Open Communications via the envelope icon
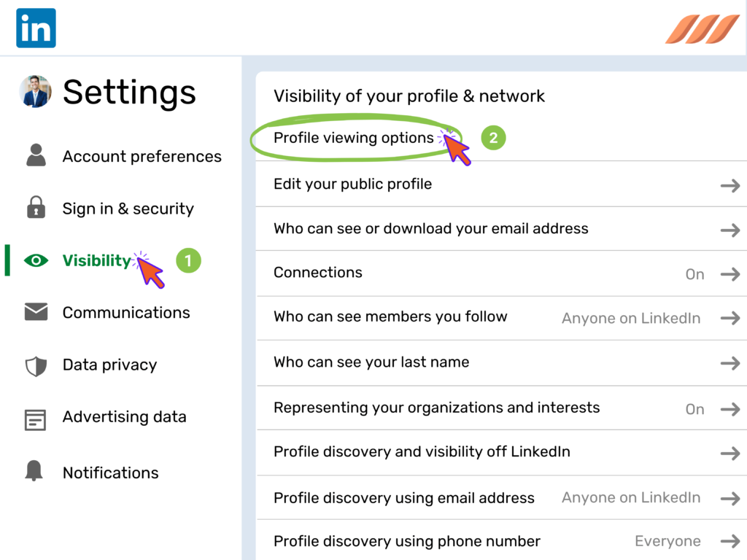Image resolution: width=747 pixels, height=560 pixels. coord(35,312)
